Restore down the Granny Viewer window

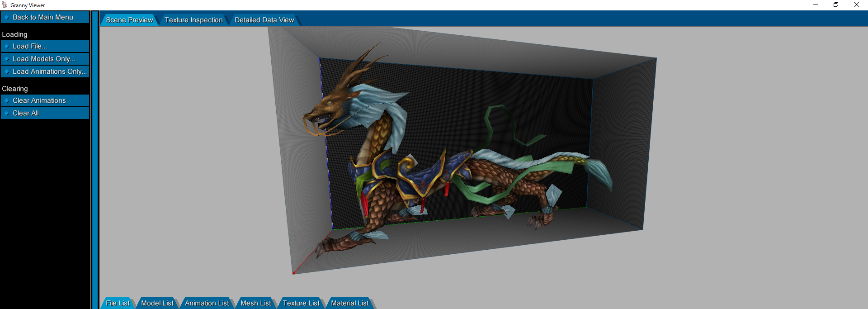pos(836,5)
